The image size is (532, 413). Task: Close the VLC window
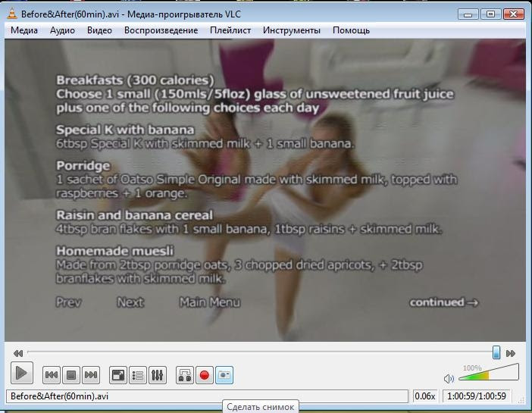click(513, 14)
